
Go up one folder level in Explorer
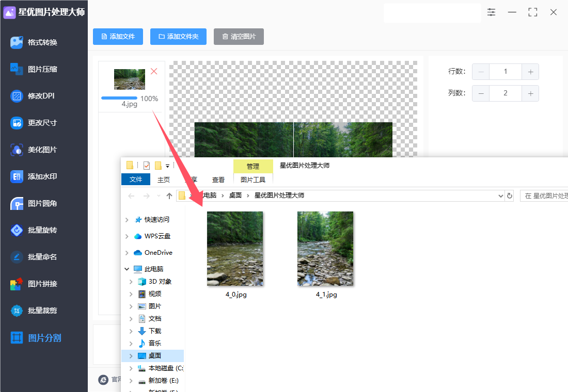169,196
